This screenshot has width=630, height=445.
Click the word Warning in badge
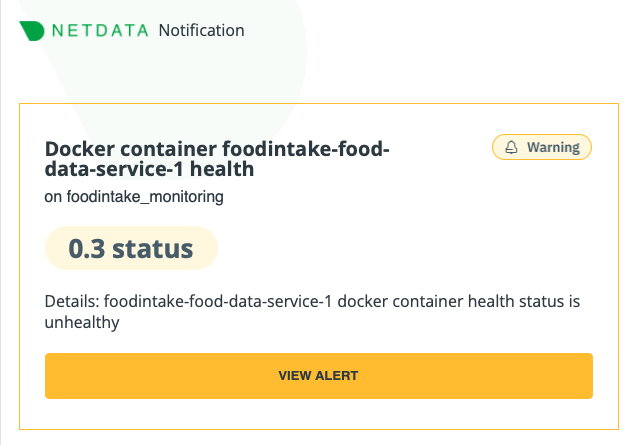point(553,148)
